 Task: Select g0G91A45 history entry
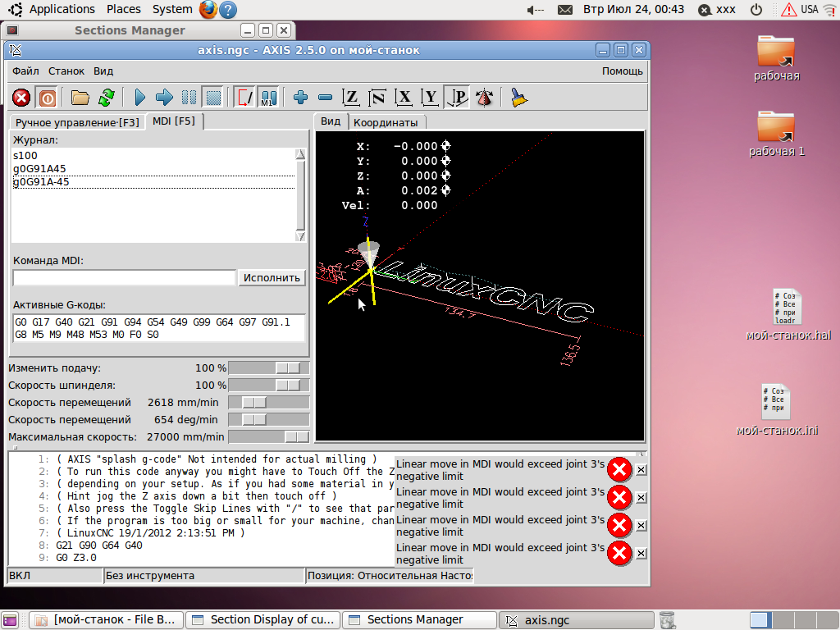pos(153,169)
